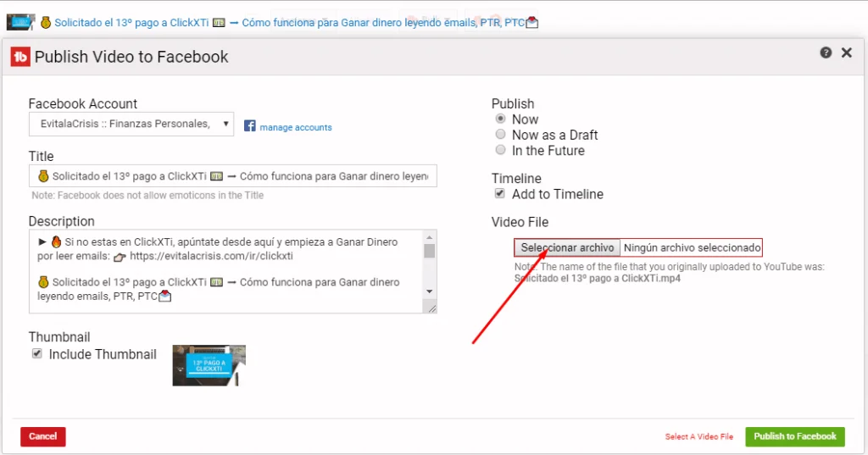Click the Description scrollbar up arrow

click(x=429, y=237)
